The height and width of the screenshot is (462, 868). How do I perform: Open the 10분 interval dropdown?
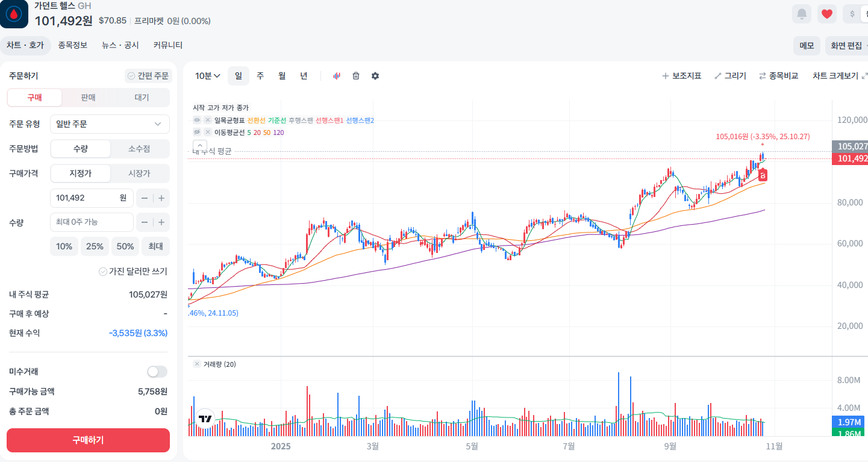point(208,76)
